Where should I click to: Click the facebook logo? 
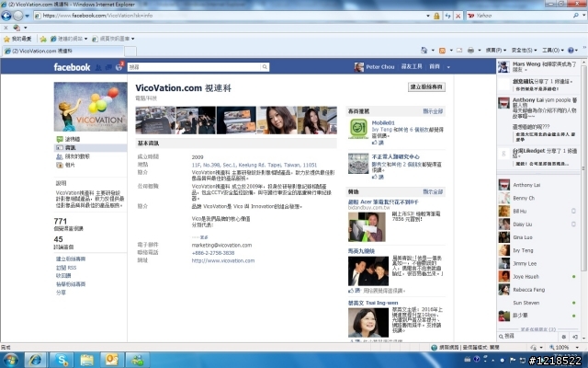72,67
